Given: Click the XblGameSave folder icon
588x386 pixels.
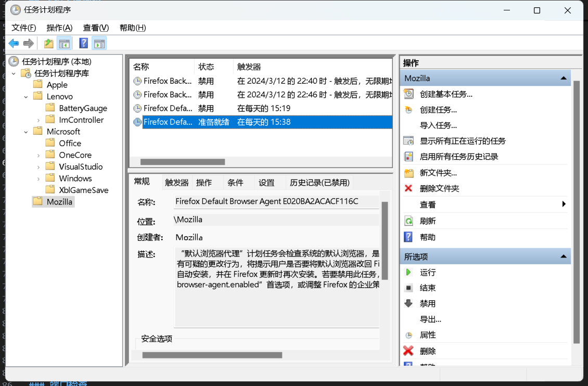Looking at the screenshot, I should [50, 189].
